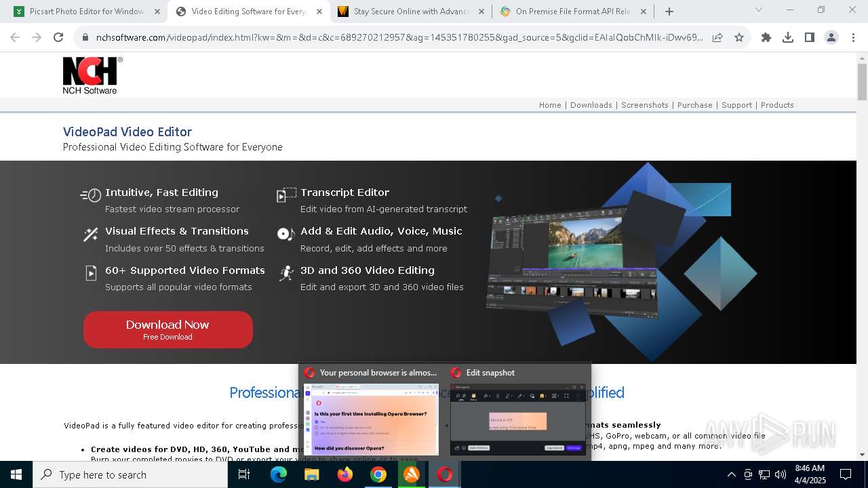Click Opera icon in taskbar
This screenshot has height=488, width=868.
[445, 474]
